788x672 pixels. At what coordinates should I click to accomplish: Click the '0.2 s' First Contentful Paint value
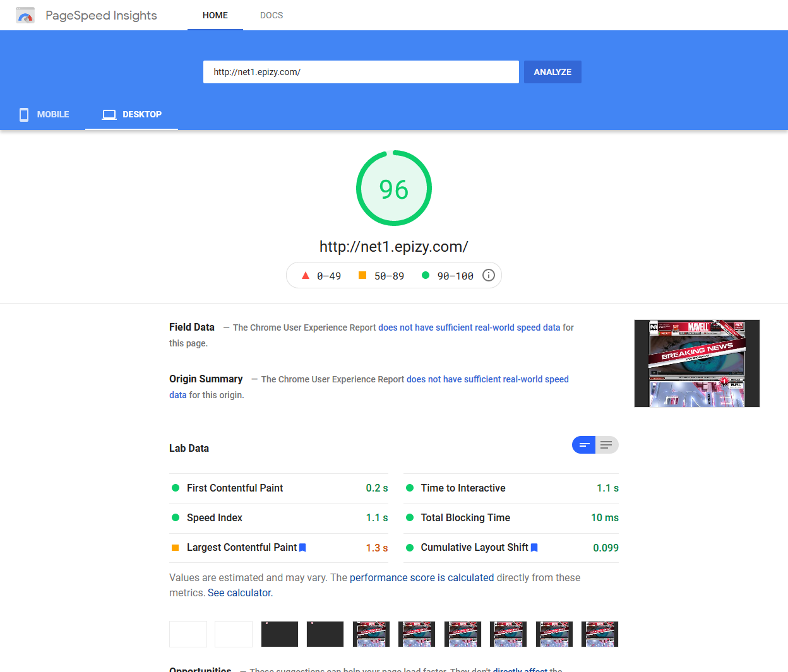pos(377,488)
